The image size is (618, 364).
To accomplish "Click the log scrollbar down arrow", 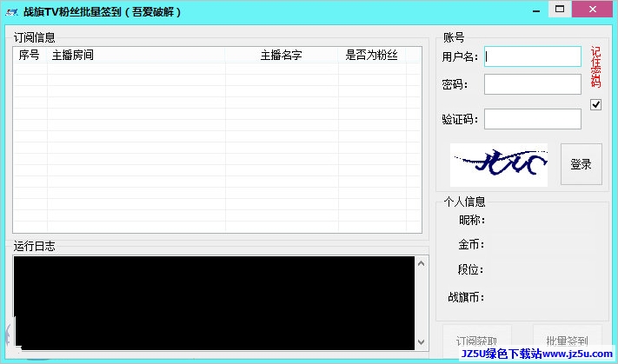I will click(x=421, y=342).
